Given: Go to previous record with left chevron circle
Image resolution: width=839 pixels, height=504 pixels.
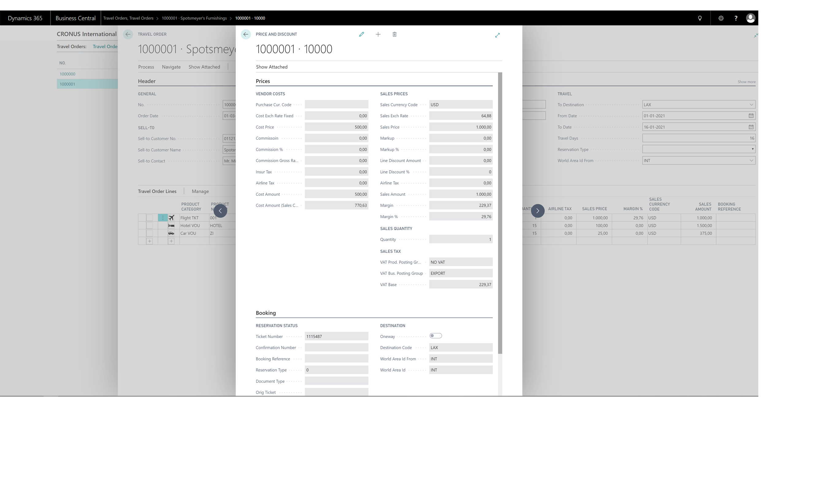Looking at the screenshot, I should 220,210.
